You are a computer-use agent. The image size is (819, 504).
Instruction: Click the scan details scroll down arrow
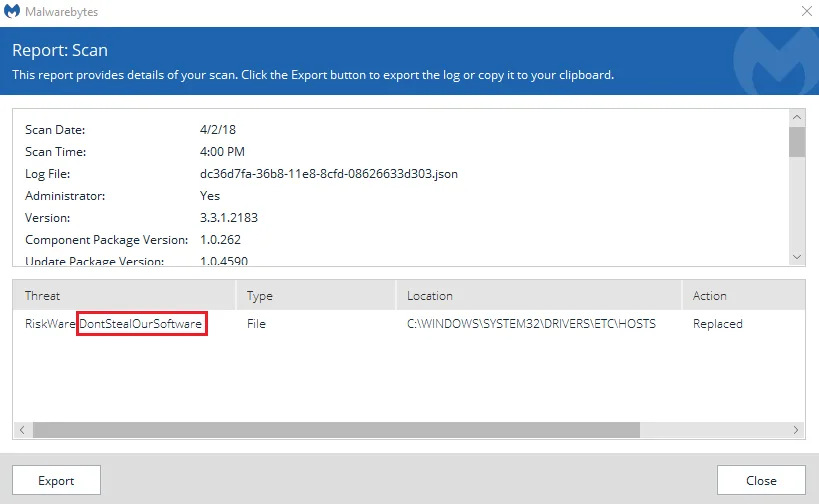pos(797,257)
